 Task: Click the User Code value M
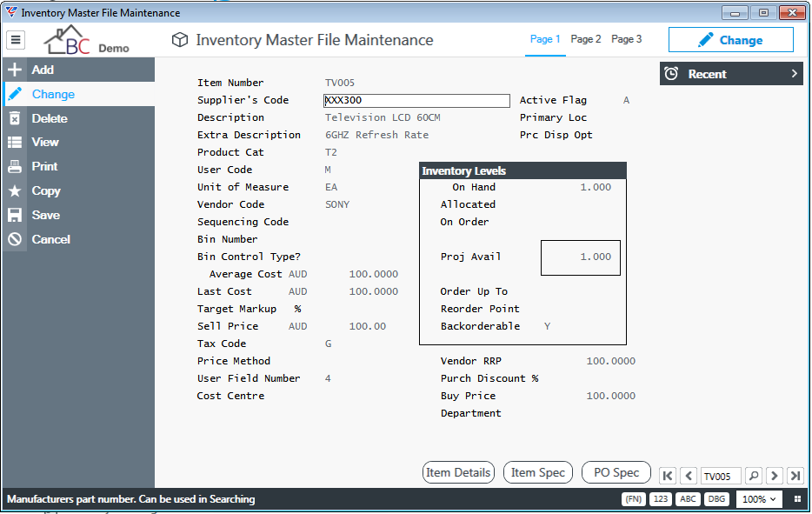point(328,170)
